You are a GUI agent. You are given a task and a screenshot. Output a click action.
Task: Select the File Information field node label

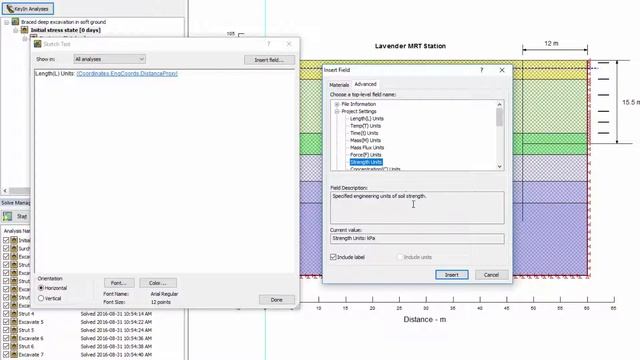[x=358, y=104]
